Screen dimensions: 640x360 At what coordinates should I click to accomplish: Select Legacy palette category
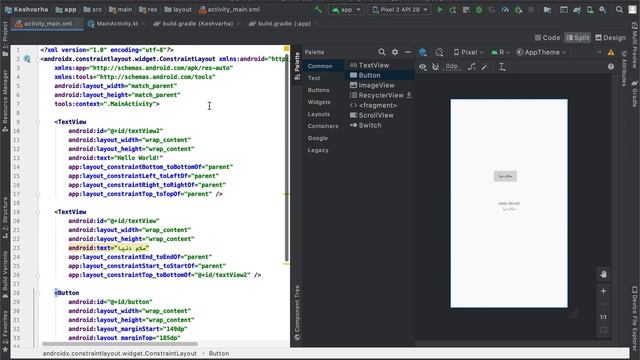point(318,150)
